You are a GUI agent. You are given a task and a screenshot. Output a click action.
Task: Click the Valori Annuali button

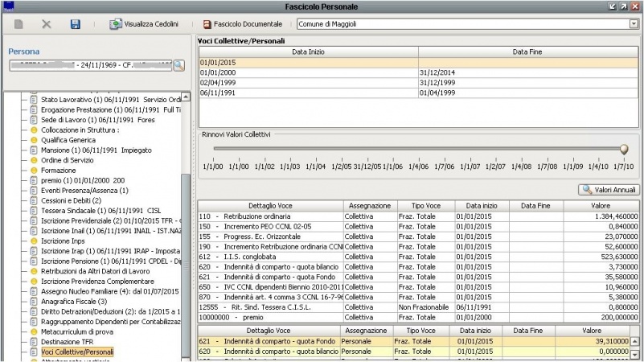click(609, 190)
